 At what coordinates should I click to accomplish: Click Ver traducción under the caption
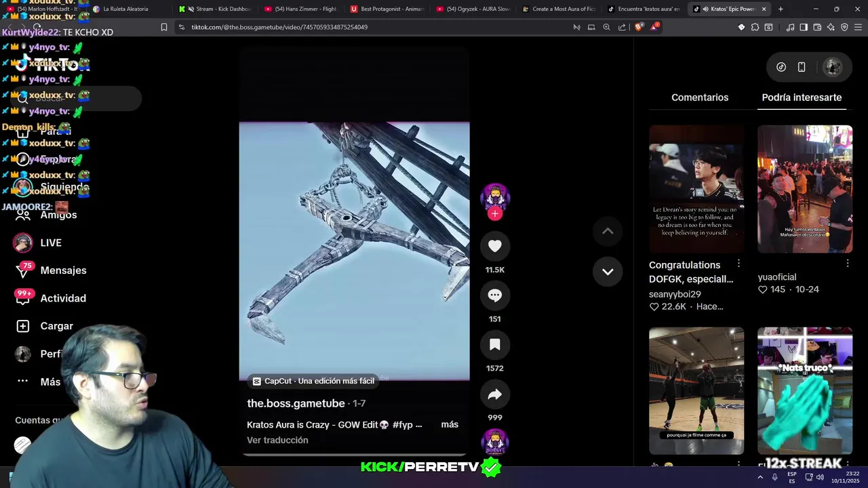[277, 440]
